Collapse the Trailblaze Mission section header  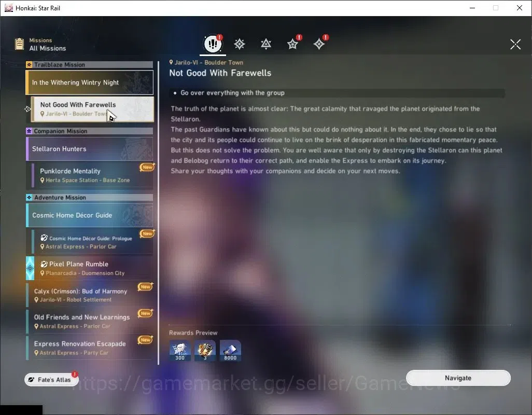pyautogui.click(x=90, y=64)
